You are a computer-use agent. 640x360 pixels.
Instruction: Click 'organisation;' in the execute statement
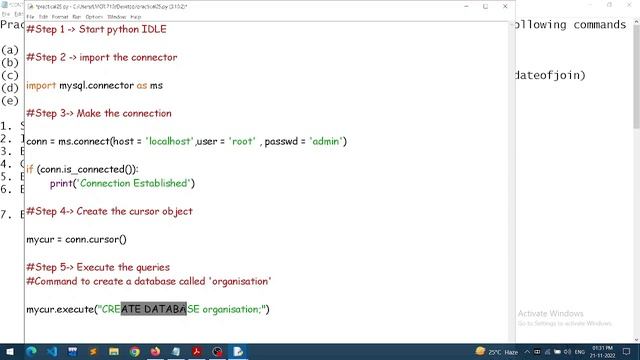coord(232,309)
